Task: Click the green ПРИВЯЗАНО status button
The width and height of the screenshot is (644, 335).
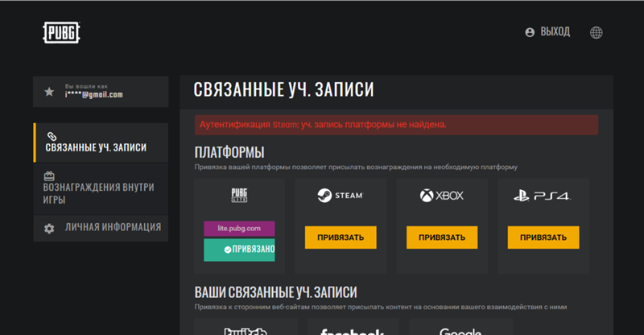Action: [239, 250]
